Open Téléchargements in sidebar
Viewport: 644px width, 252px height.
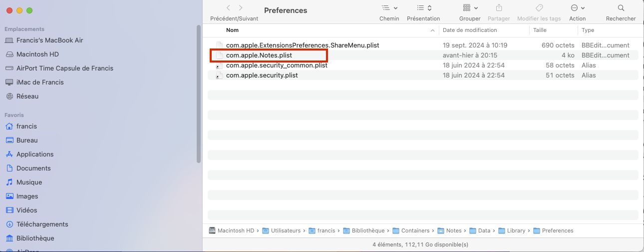[42, 224]
